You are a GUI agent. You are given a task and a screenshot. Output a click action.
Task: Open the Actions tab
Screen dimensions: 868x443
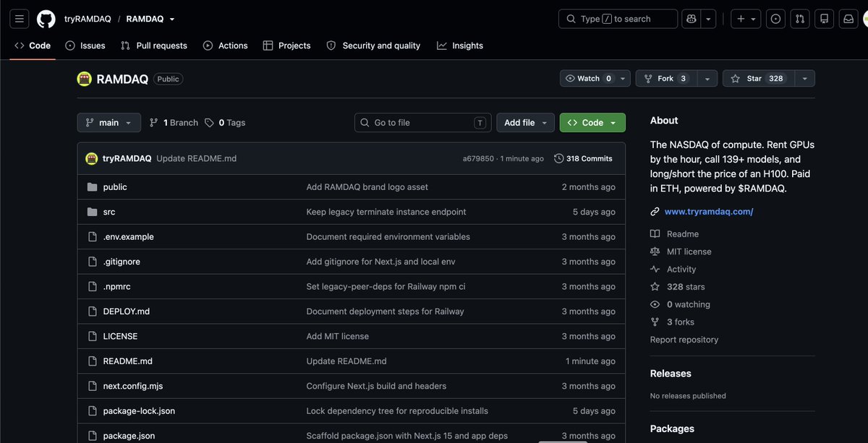[225, 46]
